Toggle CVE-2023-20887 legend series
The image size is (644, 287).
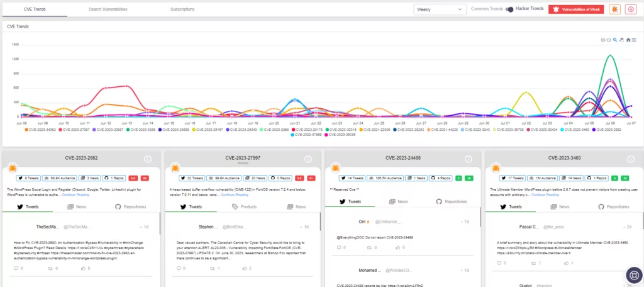point(108,130)
